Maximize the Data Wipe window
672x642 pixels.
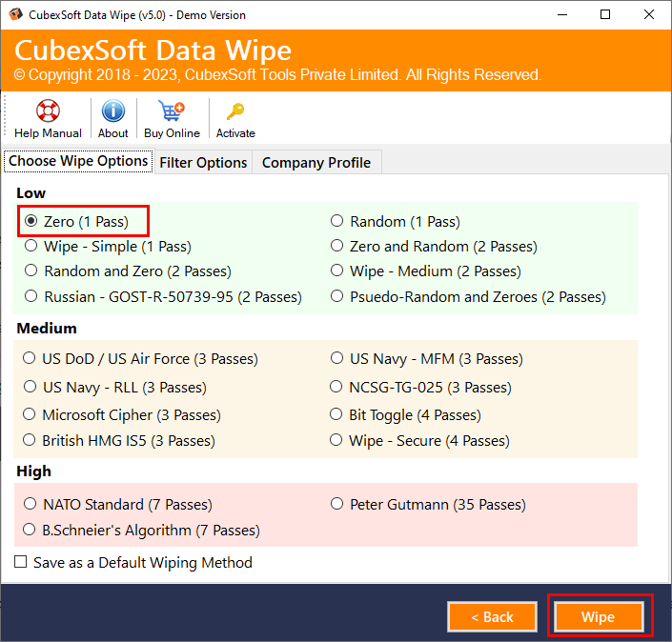click(605, 15)
